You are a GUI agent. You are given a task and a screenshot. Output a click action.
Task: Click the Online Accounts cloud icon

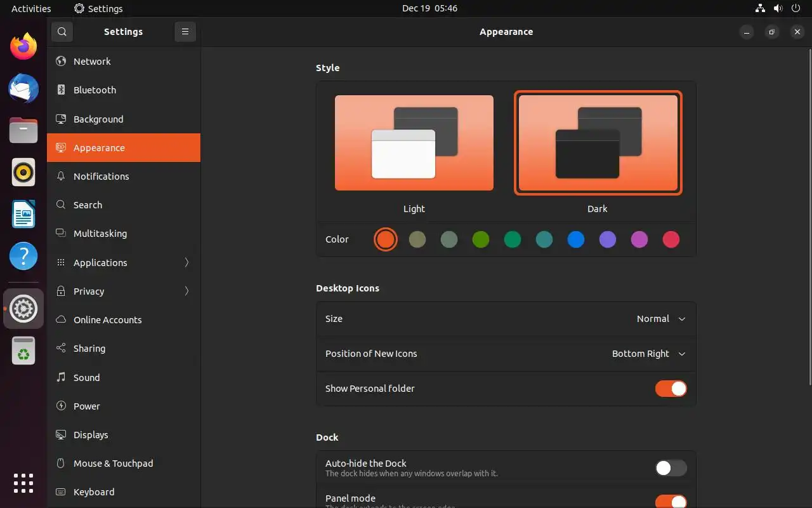coord(61,319)
